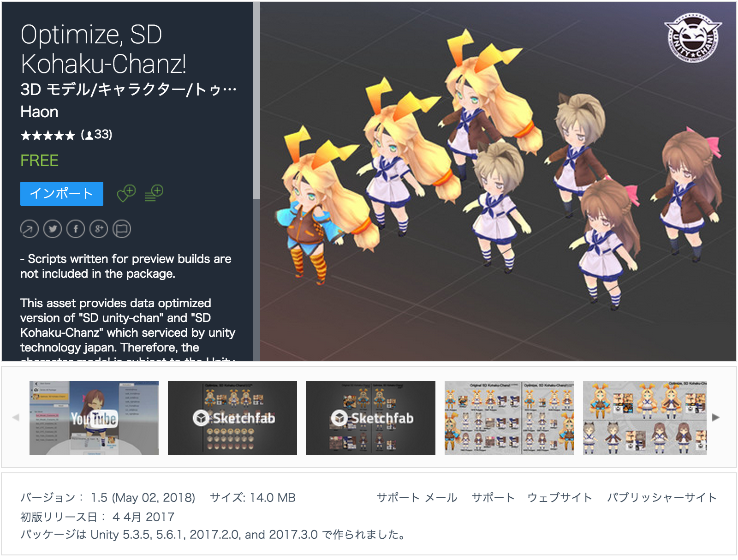The image size is (738, 560).
Task: Open the external share link icon
Action: click(30, 228)
